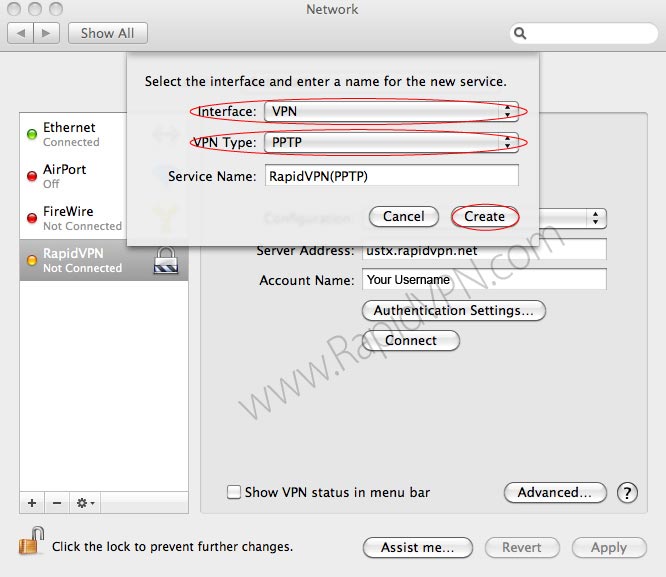Open the VPN Type dropdown showing PPTP
The image size is (666, 577).
pos(391,142)
